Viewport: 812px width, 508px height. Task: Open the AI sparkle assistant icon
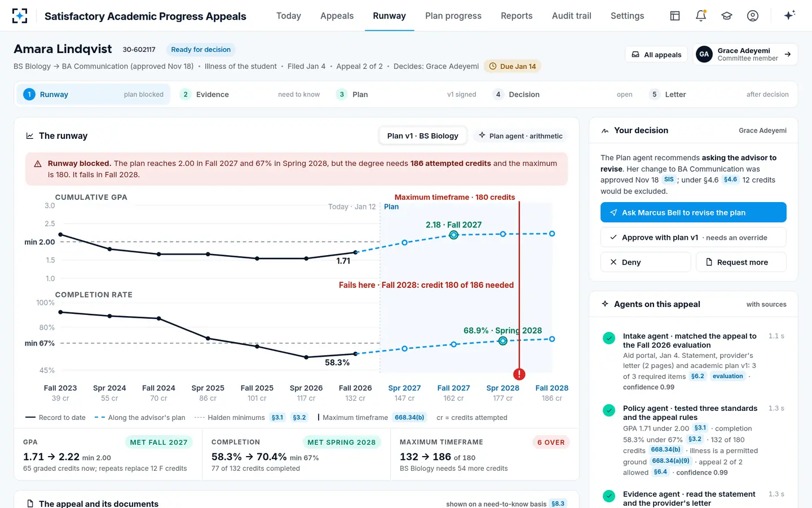(789, 15)
